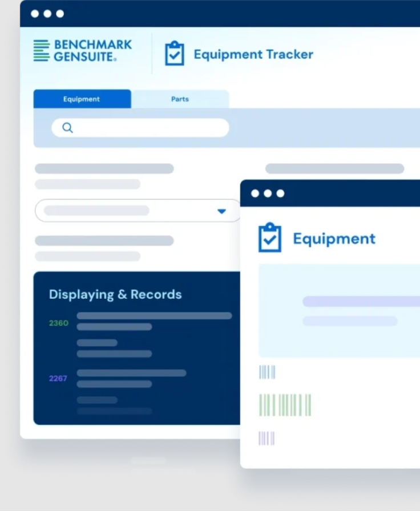420x511 pixels.
Task: Click the small purple barcode icon
Action: point(266,438)
